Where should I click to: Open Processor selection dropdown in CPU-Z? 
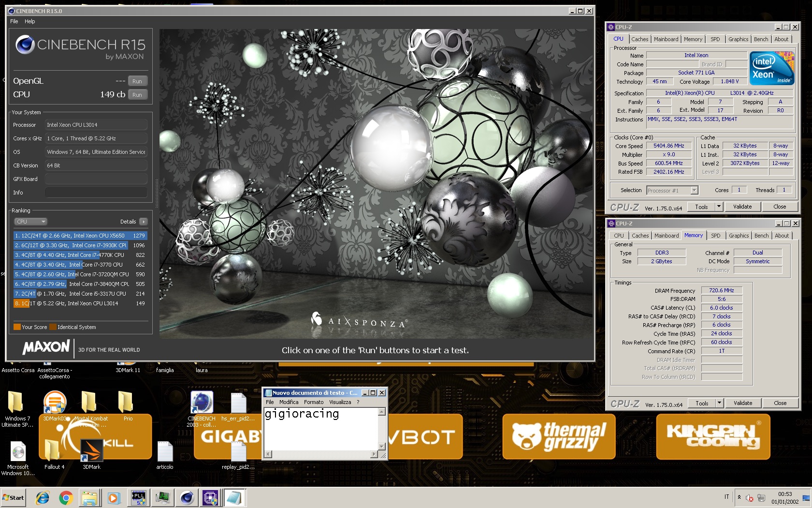(672, 191)
